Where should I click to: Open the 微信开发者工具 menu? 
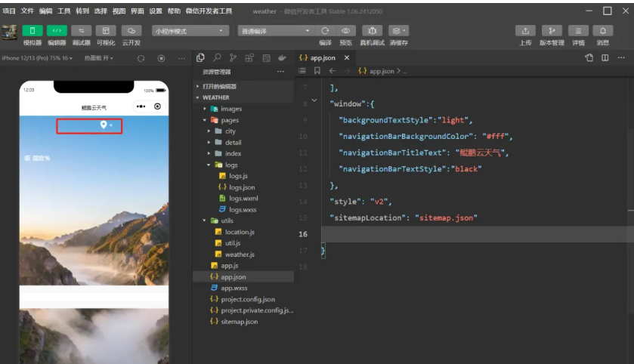(x=209, y=11)
